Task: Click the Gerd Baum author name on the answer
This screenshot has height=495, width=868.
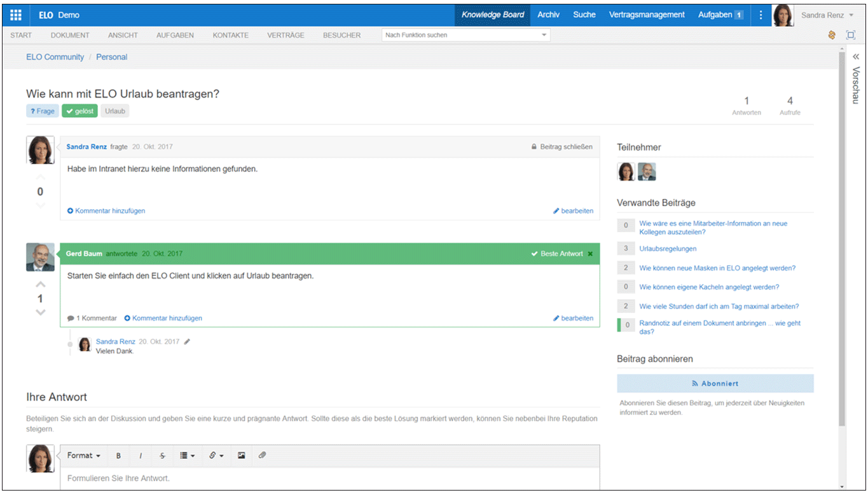Action: click(84, 254)
